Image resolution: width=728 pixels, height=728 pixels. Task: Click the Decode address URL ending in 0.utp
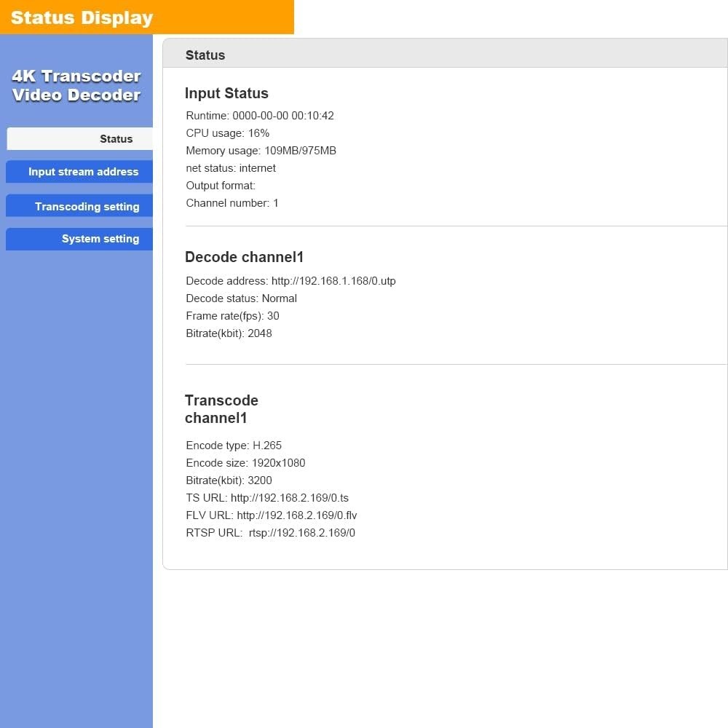(x=333, y=281)
